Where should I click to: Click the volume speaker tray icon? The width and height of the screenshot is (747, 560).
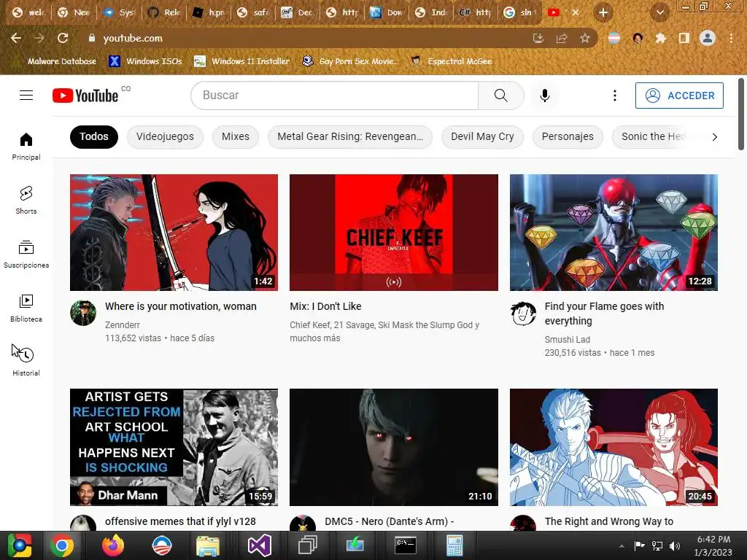pyautogui.click(x=675, y=545)
